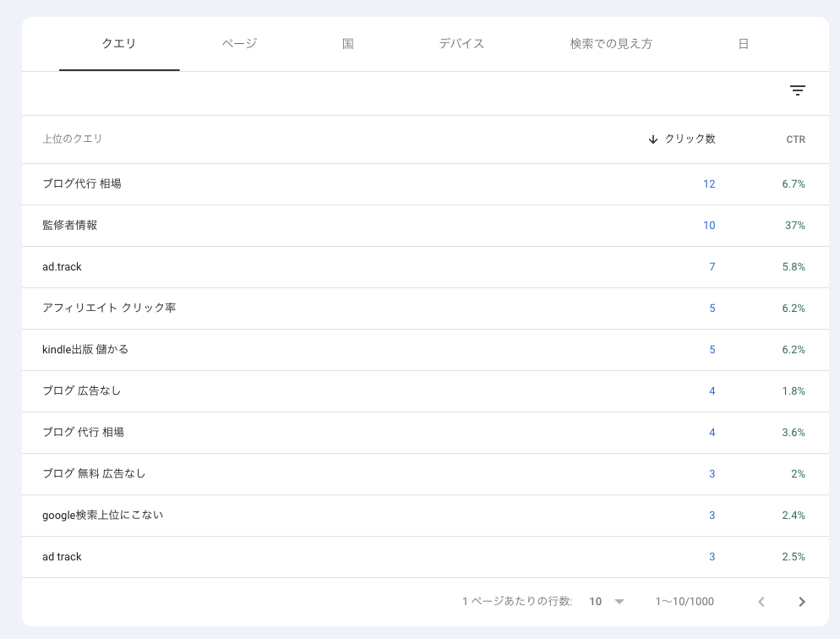Open the rows per page dropdown
The image size is (840, 639).
(604, 601)
